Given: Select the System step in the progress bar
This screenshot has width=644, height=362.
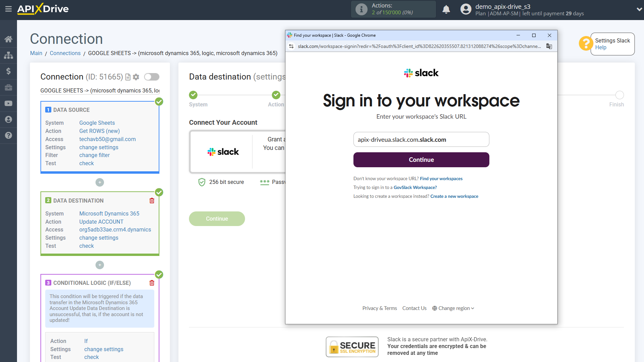Looking at the screenshot, I should coord(193,95).
